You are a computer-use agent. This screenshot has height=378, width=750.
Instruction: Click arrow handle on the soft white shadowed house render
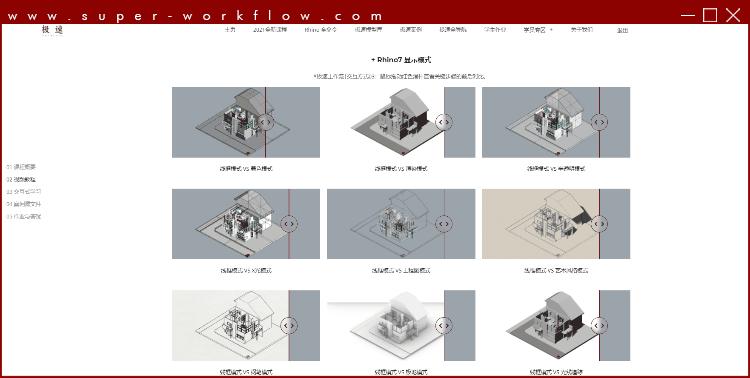444,325
